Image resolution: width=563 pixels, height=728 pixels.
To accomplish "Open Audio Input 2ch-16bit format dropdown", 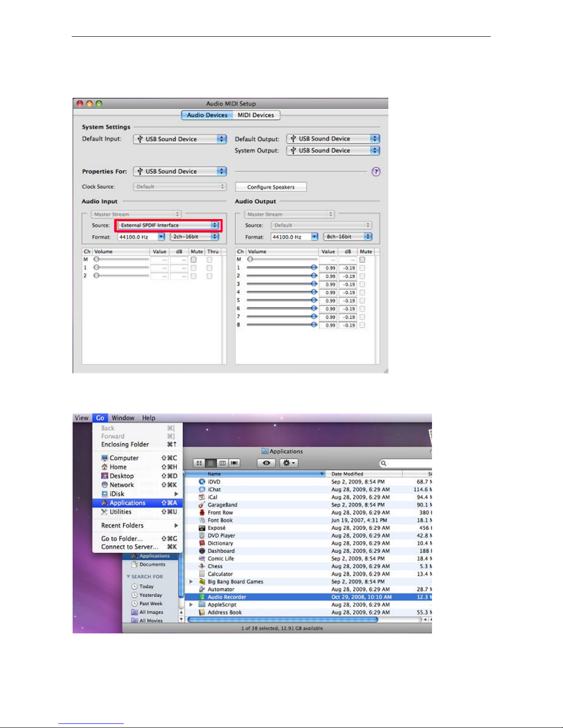I will click(194, 237).
